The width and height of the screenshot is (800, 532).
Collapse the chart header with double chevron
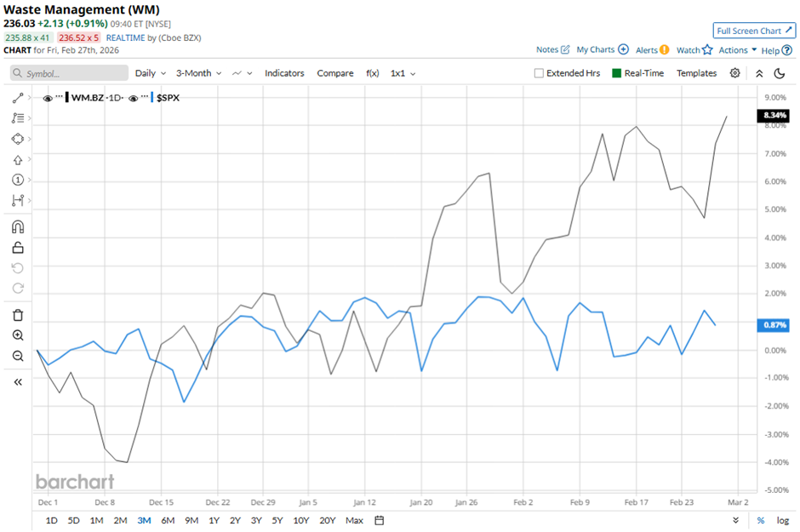pos(759,73)
